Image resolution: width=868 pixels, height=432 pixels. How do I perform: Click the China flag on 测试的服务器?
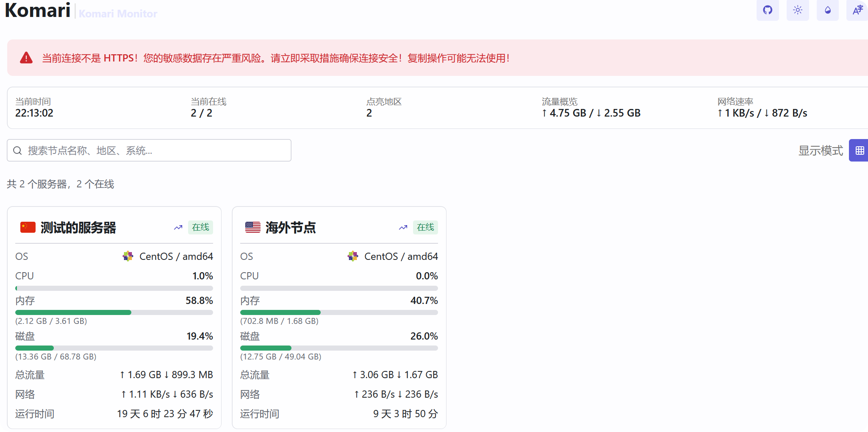[x=28, y=227]
